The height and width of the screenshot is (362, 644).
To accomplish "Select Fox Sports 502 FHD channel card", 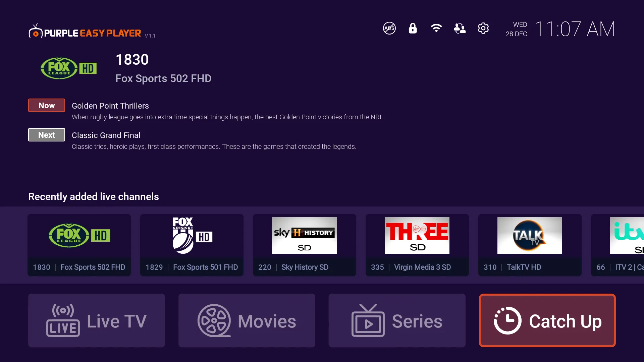I will 79,245.
